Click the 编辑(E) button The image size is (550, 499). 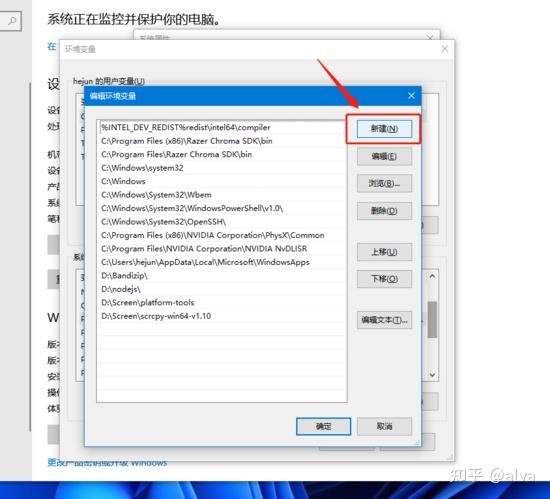click(x=384, y=156)
